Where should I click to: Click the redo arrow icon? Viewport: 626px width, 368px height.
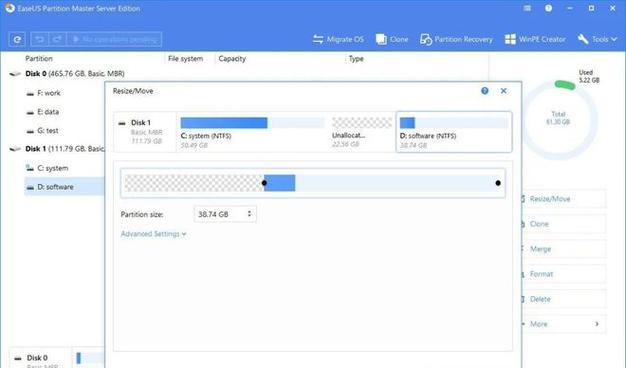coord(57,39)
